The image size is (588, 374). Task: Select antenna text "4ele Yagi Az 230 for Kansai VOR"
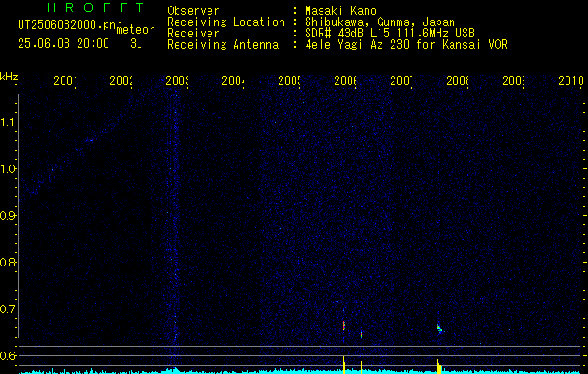click(x=406, y=45)
